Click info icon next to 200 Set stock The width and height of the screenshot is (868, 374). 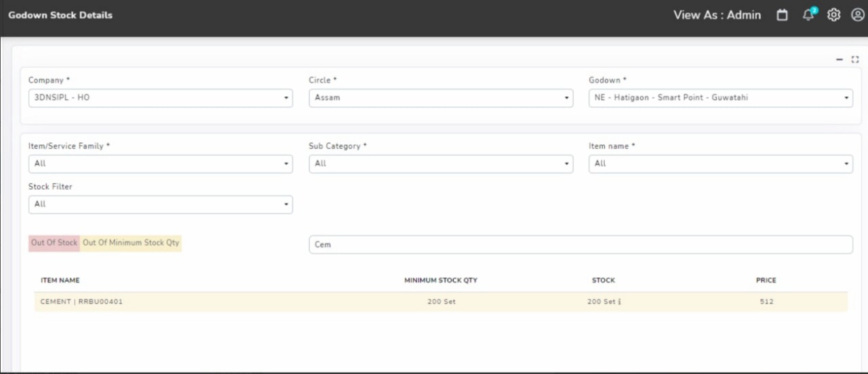[620, 302]
